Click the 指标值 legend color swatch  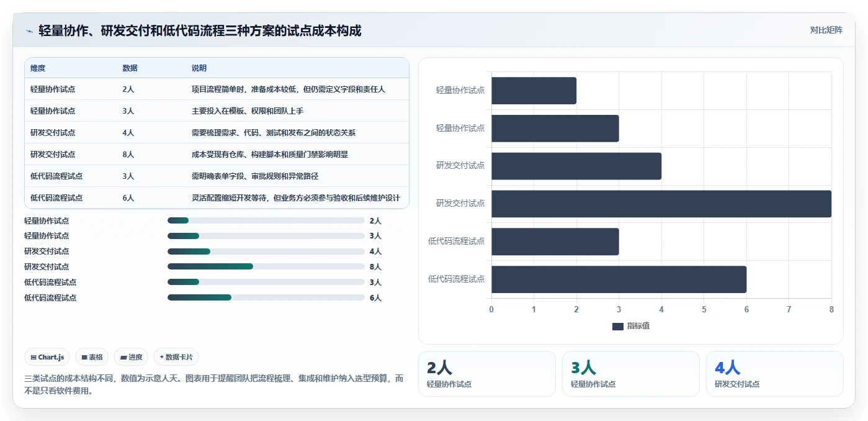tap(617, 326)
